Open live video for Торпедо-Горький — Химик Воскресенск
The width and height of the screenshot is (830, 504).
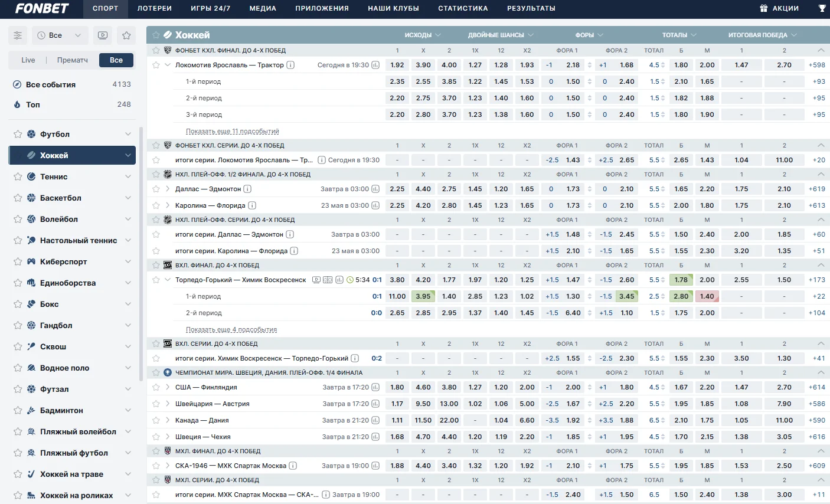click(x=316, y=280)
